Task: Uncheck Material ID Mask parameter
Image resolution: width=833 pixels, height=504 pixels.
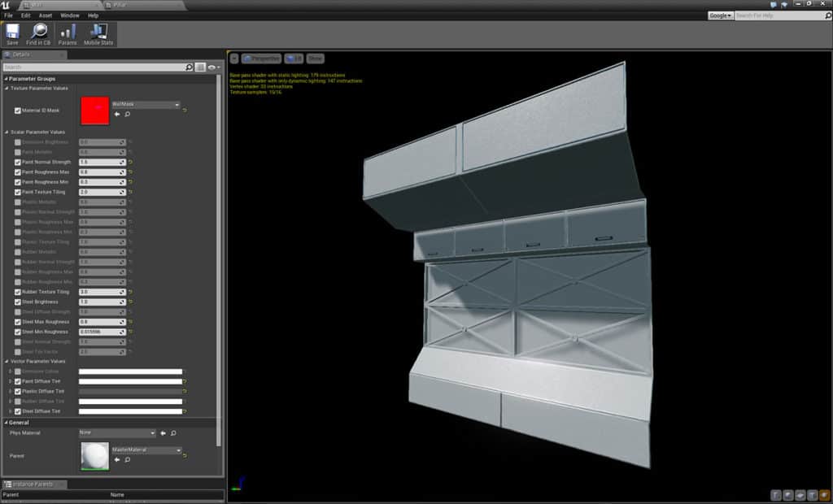Action: 18,111
